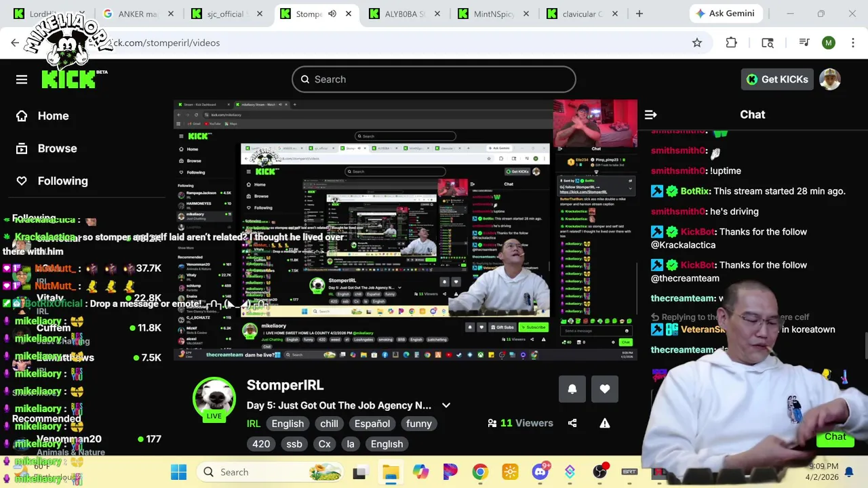Select the Español tag
This screenshot has height=488, width=868.
click(x=372, y=424)
